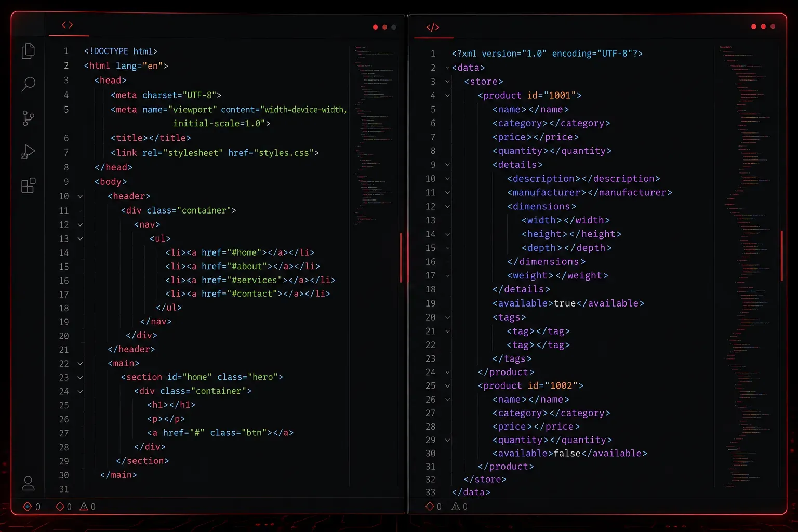Click the <width></width> line
The image size is (798, 532).
point(566,220)
